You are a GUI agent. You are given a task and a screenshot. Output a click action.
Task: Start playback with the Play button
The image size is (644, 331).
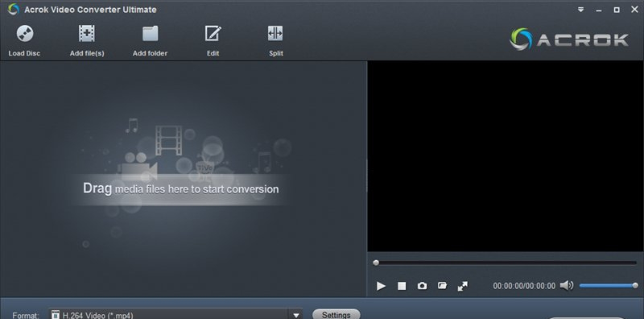(381, 286)
